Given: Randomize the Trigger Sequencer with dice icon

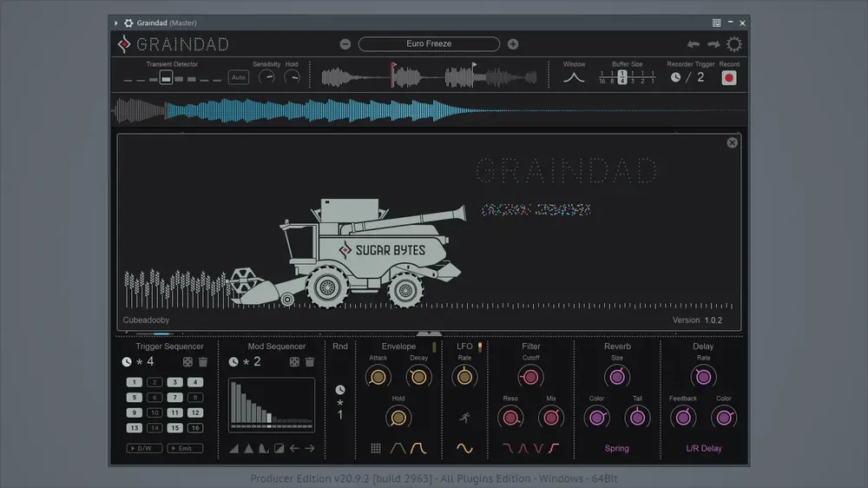Looking at the screenshot, I should click(187, 362).
